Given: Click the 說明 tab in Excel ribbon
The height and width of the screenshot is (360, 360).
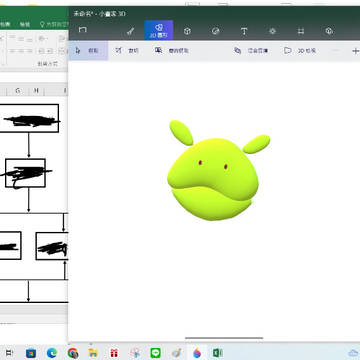Looking at the screenshot, I should 25,24.
